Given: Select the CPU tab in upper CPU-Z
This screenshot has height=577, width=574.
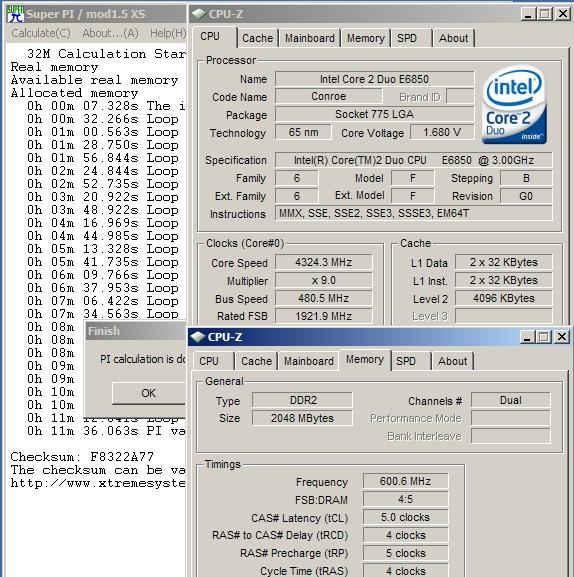Looking at the screenshot, I should click(215, 37).
